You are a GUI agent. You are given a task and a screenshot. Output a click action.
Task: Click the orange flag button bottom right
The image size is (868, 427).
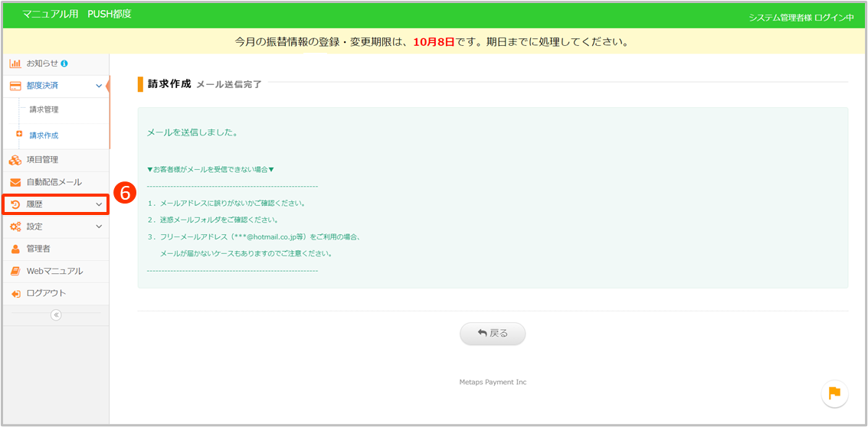pyautogui.click(x=834, y=393)
